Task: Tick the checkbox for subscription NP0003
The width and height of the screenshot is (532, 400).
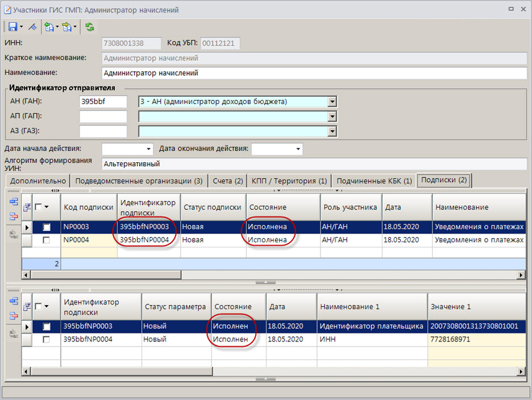Action: point(47,227)
